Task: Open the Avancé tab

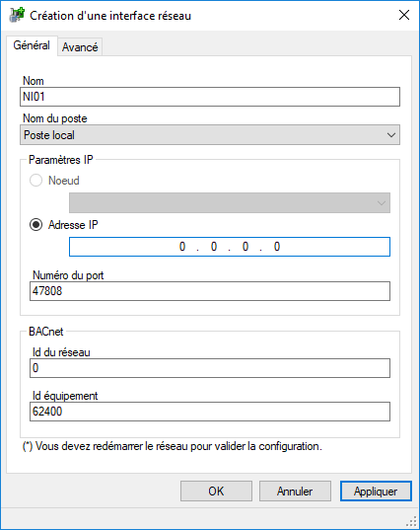Action: point(80,47)
